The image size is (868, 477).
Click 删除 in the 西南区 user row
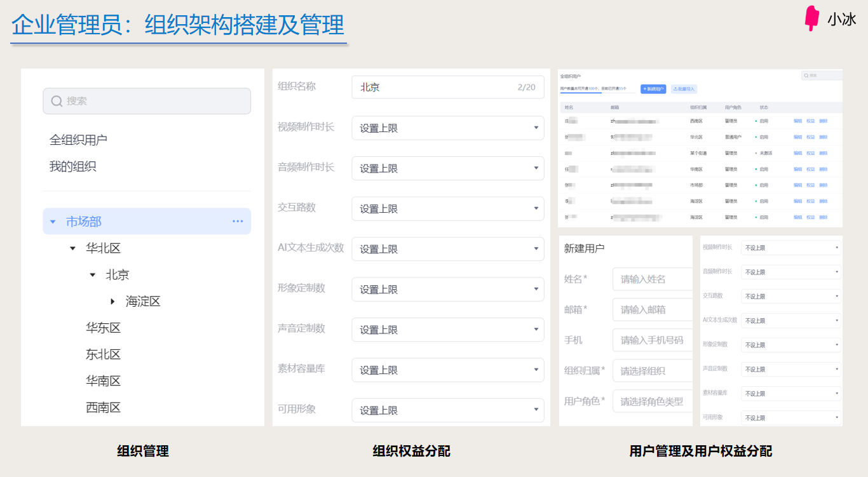coord(823,121)
